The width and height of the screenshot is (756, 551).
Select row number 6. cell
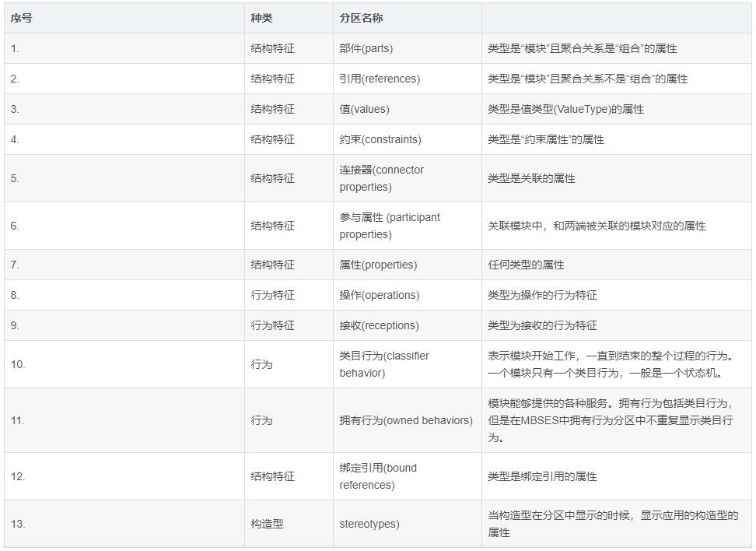tap(124, 226)
